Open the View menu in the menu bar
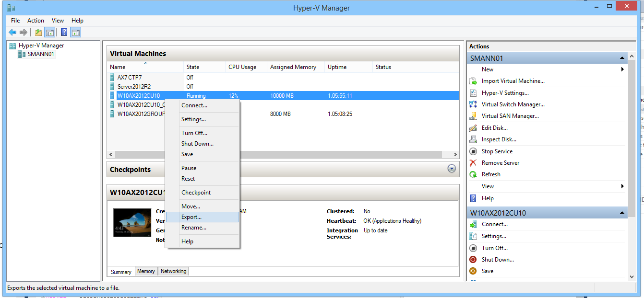 click(58, 21)
